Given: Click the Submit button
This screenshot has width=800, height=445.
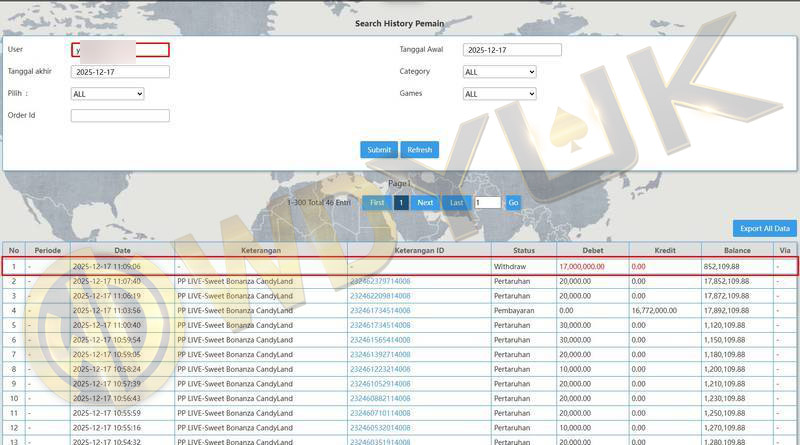Looking at the screenshot, I should [x=379, y=150].
